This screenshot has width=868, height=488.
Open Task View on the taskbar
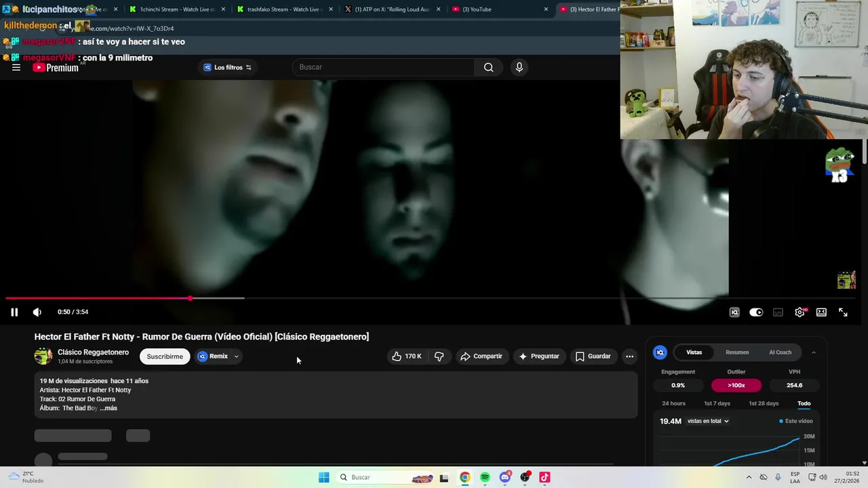pyautogui.click(x=444, y=477)
